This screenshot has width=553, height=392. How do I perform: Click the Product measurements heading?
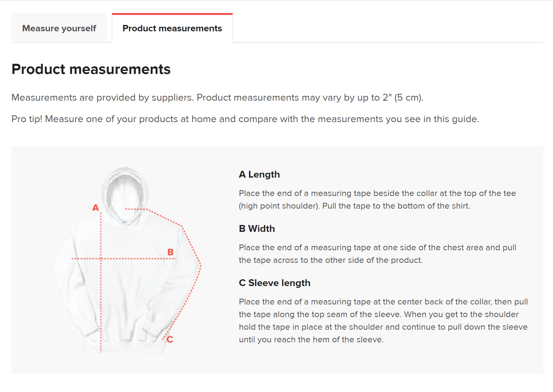tap(91, 69)
